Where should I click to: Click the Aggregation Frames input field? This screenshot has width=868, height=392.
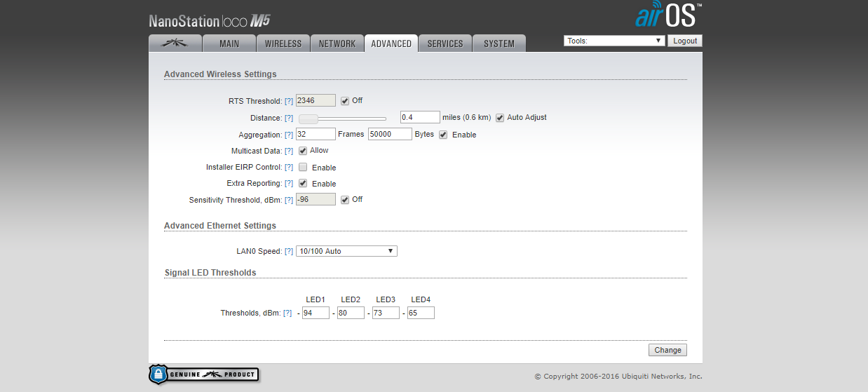pos(316,134)
